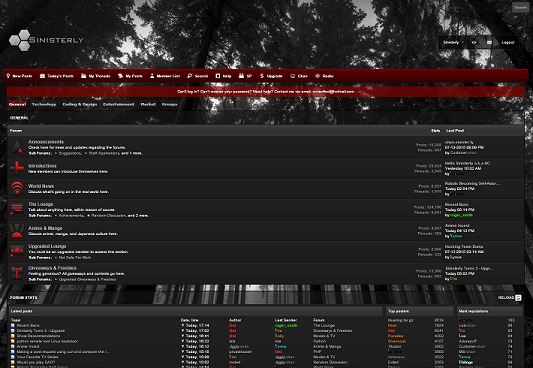Open Search from the red navbar
The width and height of the screenshot is (533, 368).
click(x=197, y=76)
